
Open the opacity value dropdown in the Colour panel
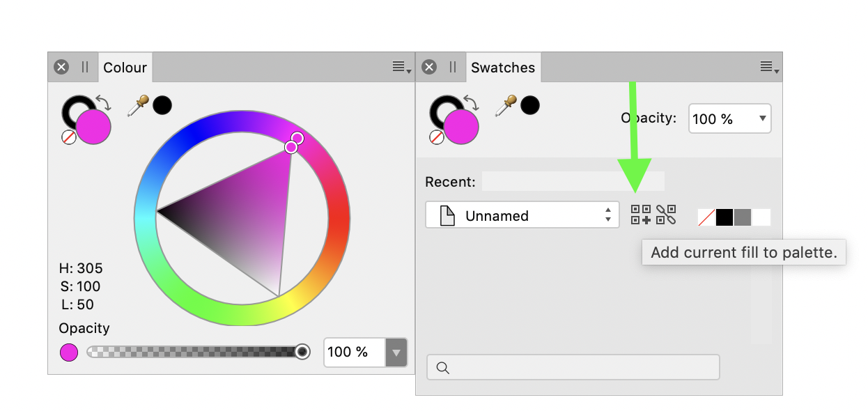point(396,352)
